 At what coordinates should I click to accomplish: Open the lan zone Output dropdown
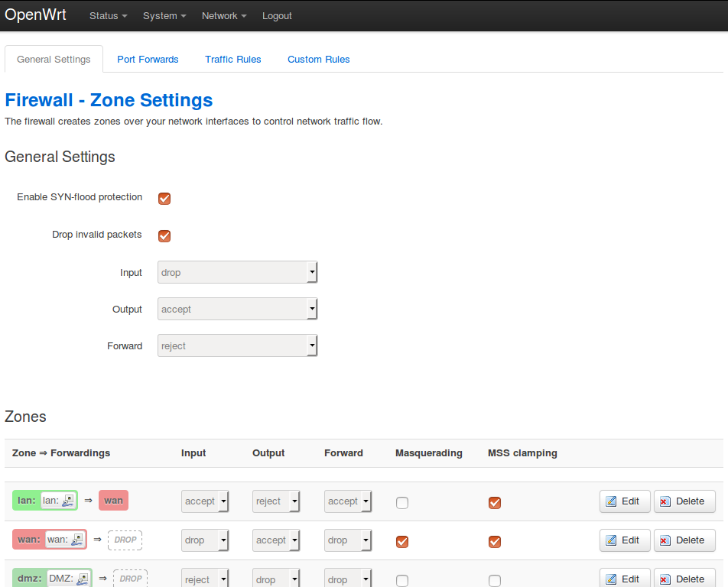point(276,501)
